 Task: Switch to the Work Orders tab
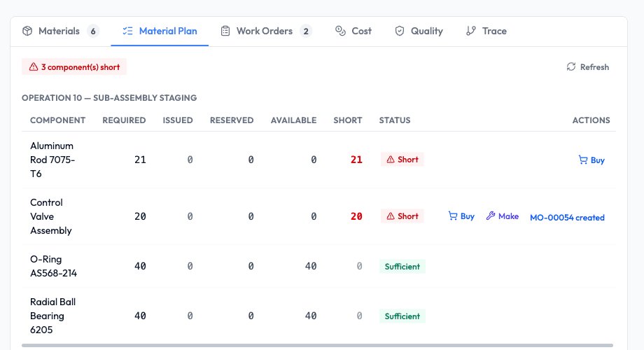pos(266,31)
